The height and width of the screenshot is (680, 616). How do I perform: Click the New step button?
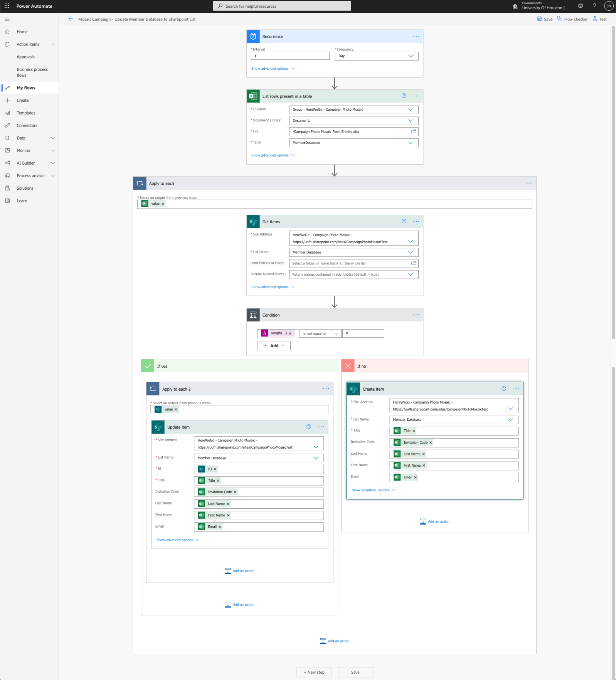(x=314, y=672)
